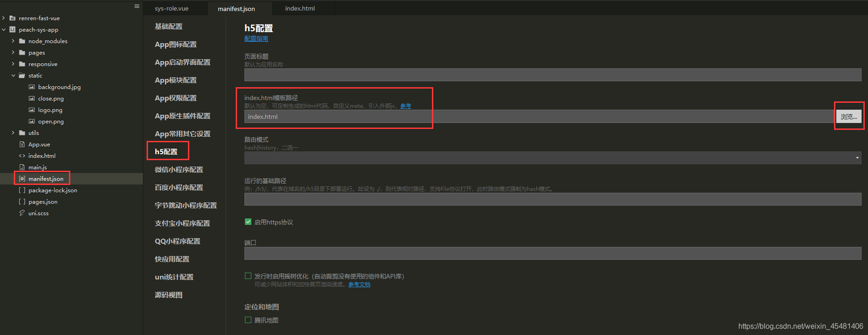
Task: Open the 基础配置 section
Action: click(x=169, y=27)
